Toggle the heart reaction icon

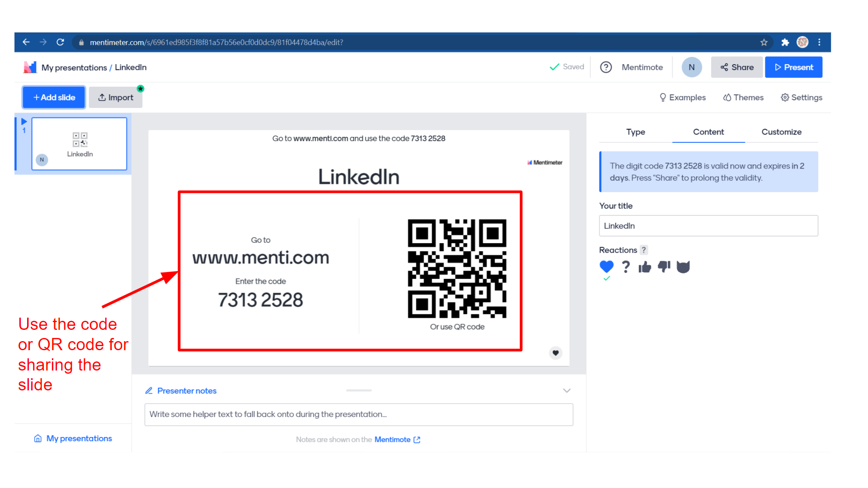click(x=606, y=267)
